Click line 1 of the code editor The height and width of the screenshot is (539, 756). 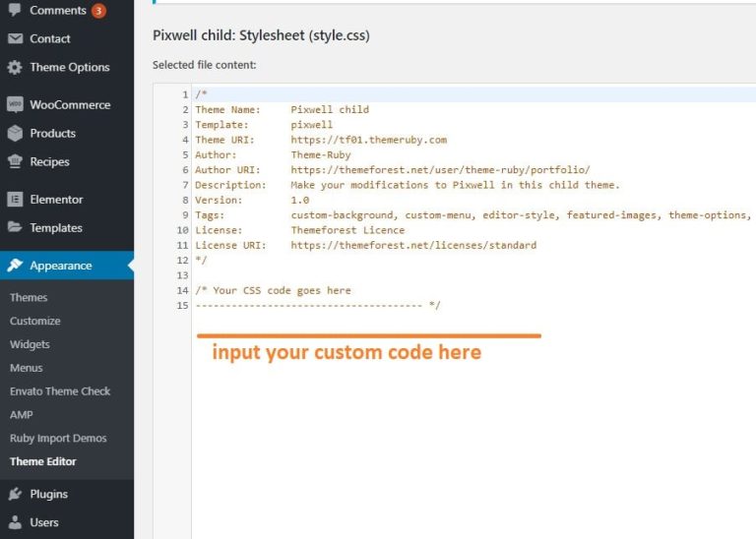[473, 94]
